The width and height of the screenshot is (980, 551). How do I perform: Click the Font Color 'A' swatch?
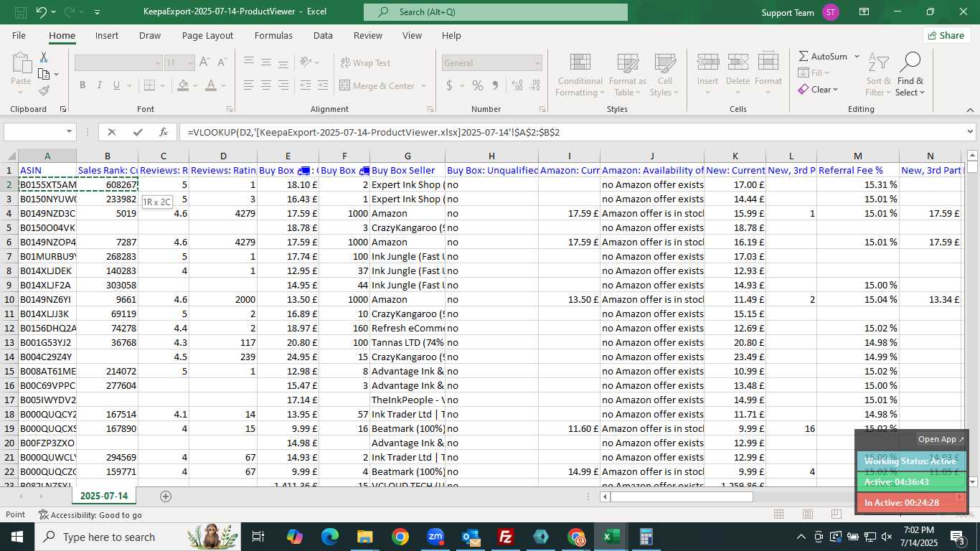pos(210,85)
